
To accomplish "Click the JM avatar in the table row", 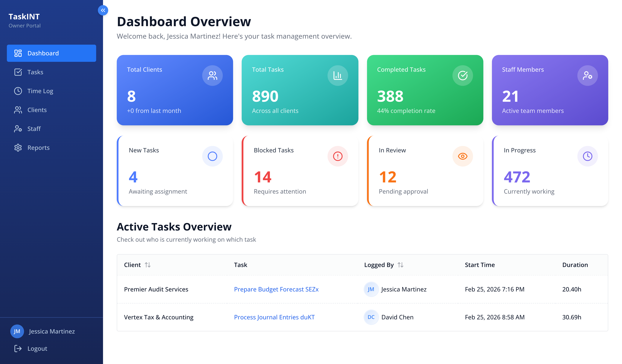I will click(371, 289).
